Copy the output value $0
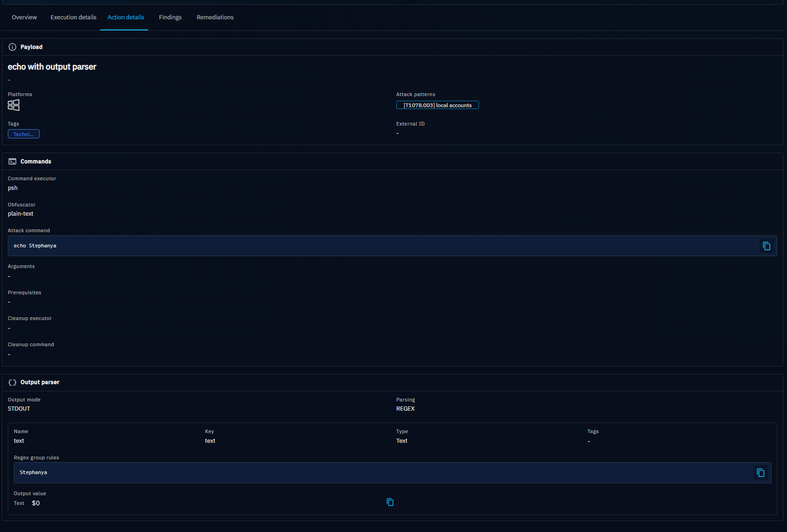 click(390, 502)
